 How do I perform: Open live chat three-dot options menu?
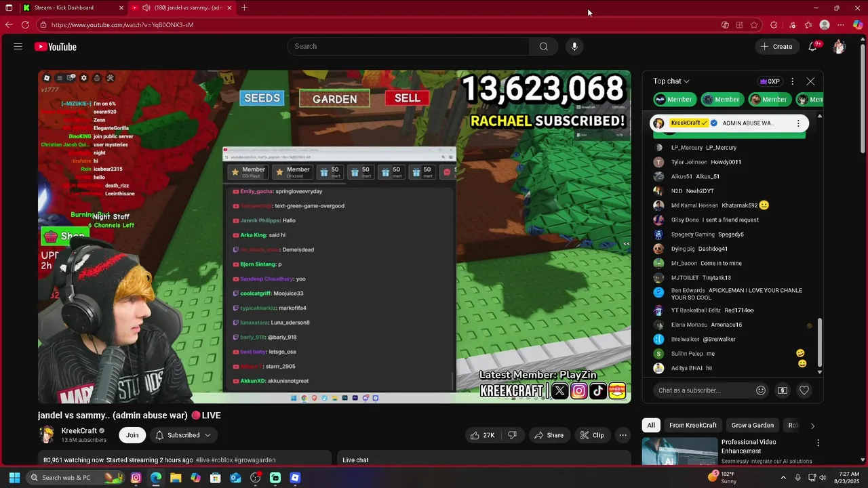[x=792, y=81]
